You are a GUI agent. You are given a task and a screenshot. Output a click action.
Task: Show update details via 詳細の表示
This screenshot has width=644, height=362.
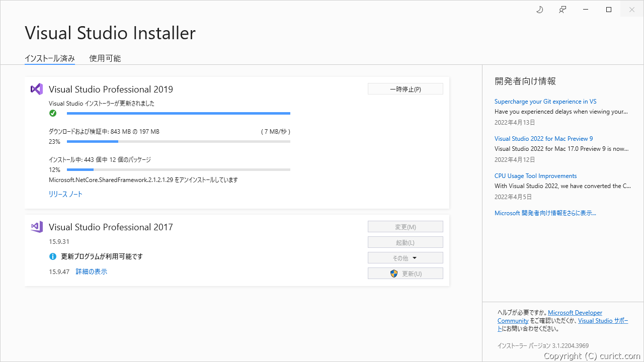coord(91,271)
